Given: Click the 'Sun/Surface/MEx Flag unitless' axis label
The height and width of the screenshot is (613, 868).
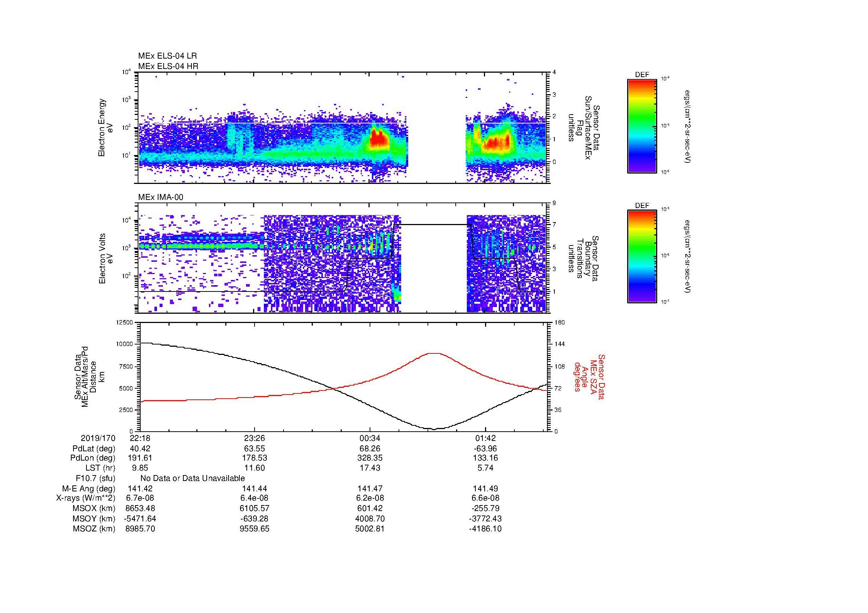Looking at the screenshot, I should click(x=583, y=128).
